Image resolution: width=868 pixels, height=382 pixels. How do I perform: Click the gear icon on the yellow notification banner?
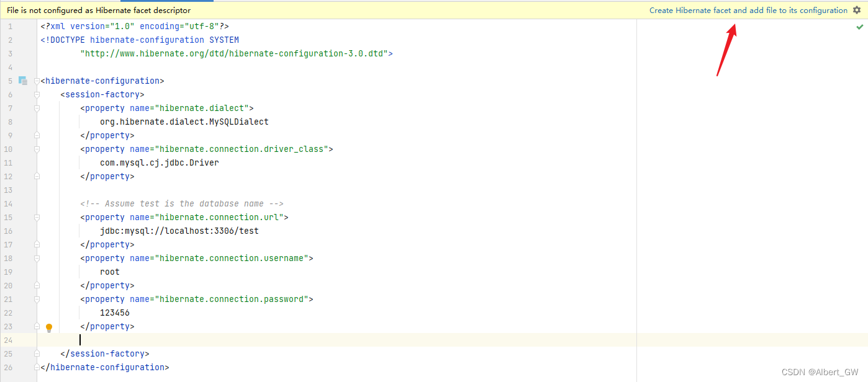[857, 10]
